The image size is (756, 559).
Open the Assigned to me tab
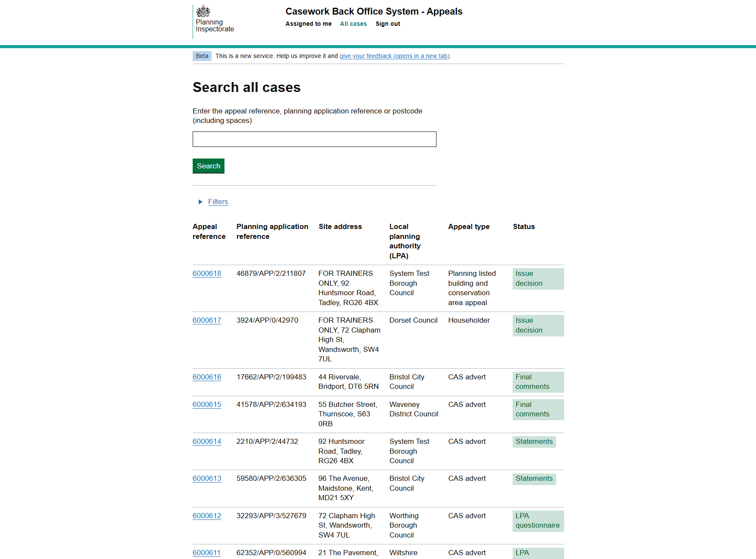[x=308, y=24]
